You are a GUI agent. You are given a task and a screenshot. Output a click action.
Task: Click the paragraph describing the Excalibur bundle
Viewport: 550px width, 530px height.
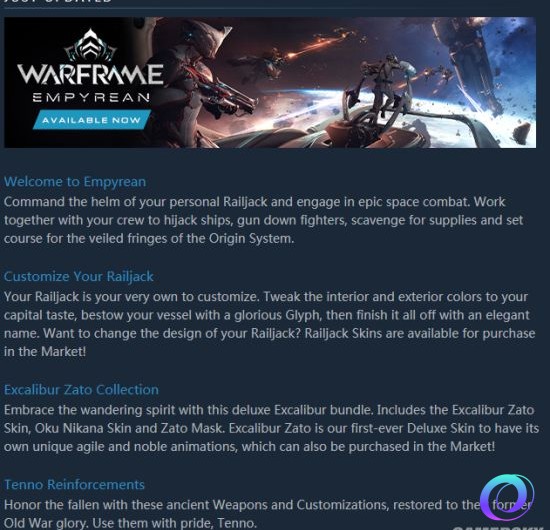tap(271, 428)
